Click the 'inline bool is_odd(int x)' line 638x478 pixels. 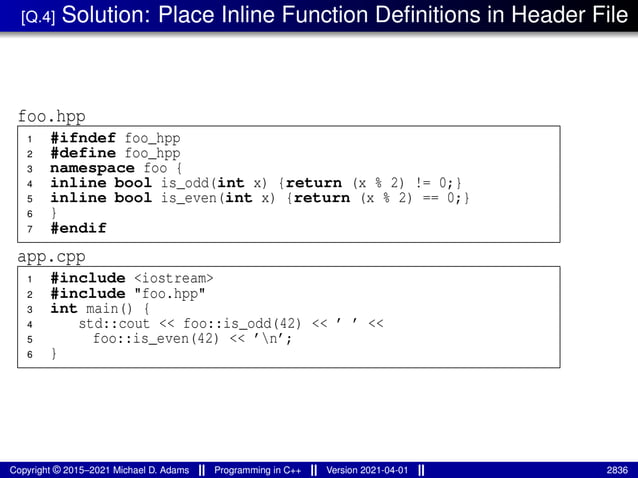point(256,183)
